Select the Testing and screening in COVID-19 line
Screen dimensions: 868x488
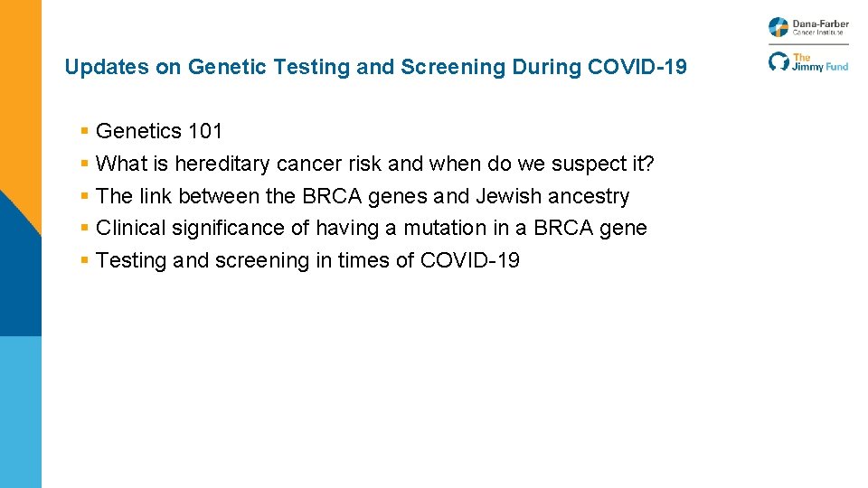point(307,260)
